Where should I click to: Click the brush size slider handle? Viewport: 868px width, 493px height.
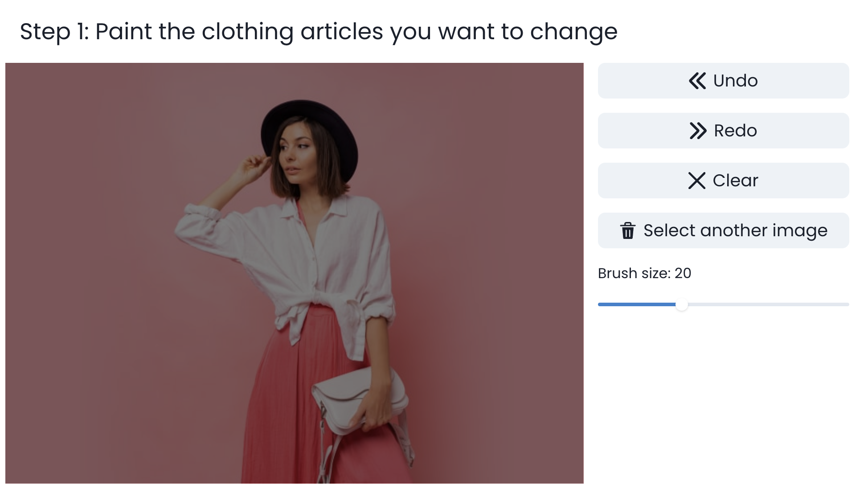click(681, 305)
